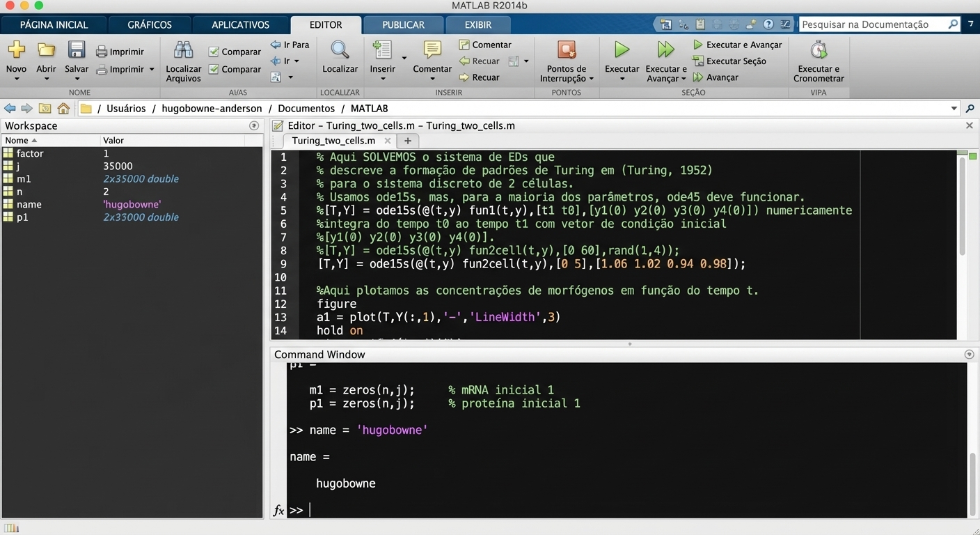
Task: Click the up-one-folder icon in the path bar
Action: coord(45,108)
